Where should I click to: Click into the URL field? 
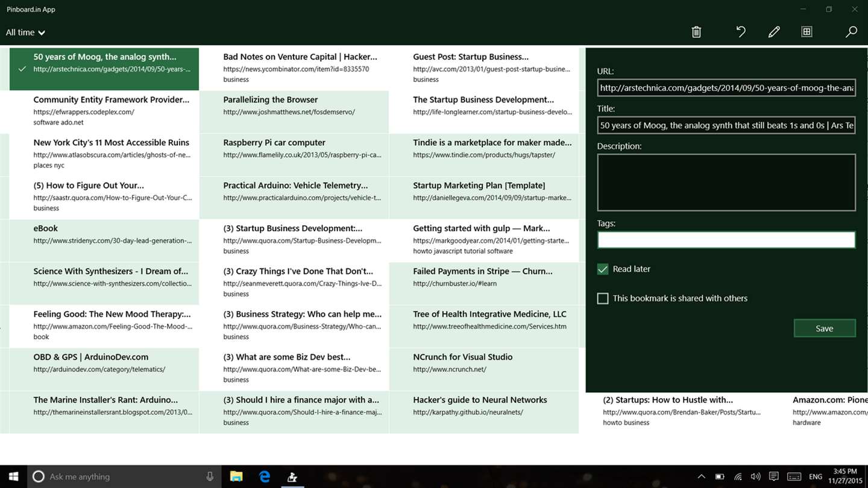tap(726, 88)
